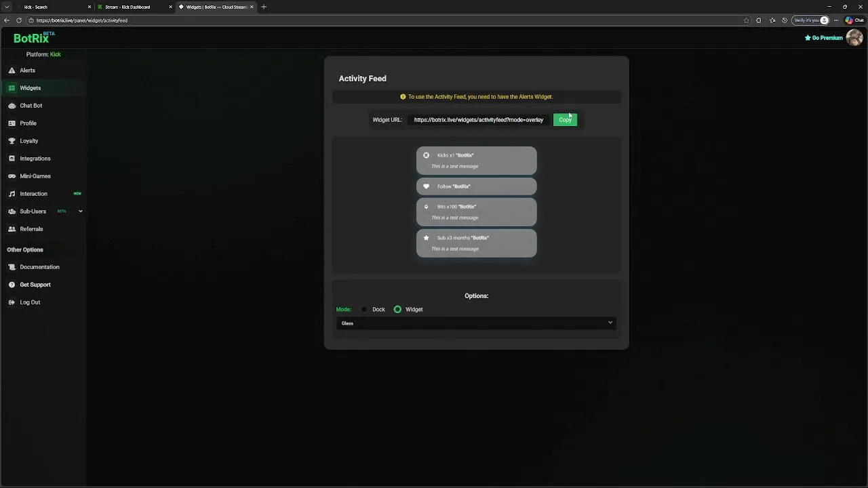The height and width of the screenshot is (488, 868).
Task: Expand the Sub-Users chevron
Action: tap(80, 211)
